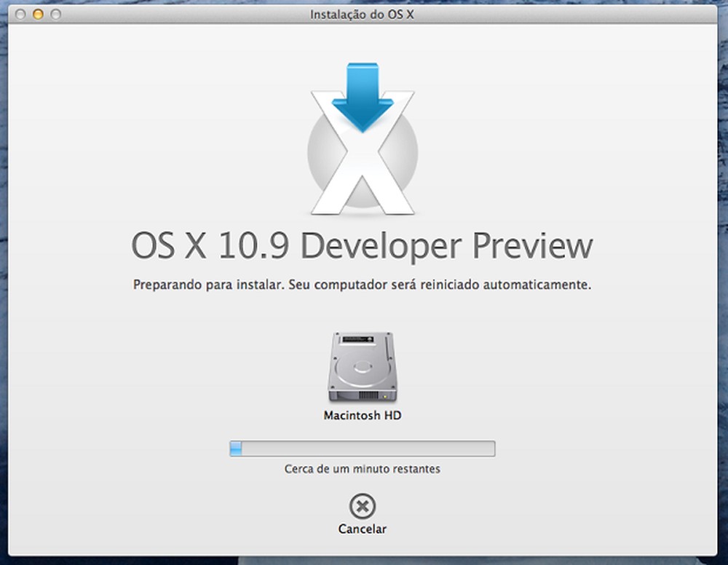Select the Macintosh HD drive icon

tap(362, 367)
